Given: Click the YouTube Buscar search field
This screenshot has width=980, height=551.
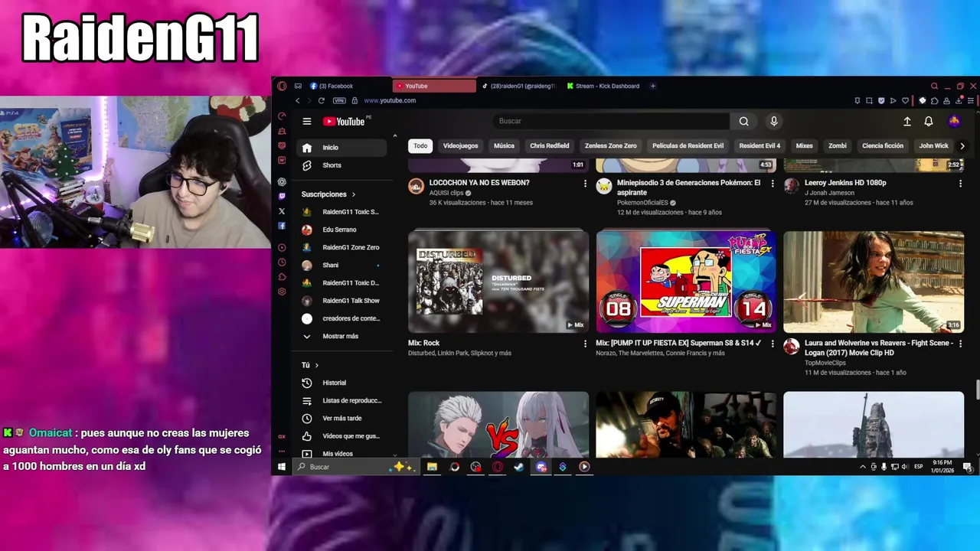Looking at the screenshot, I should tap(611, 121).
